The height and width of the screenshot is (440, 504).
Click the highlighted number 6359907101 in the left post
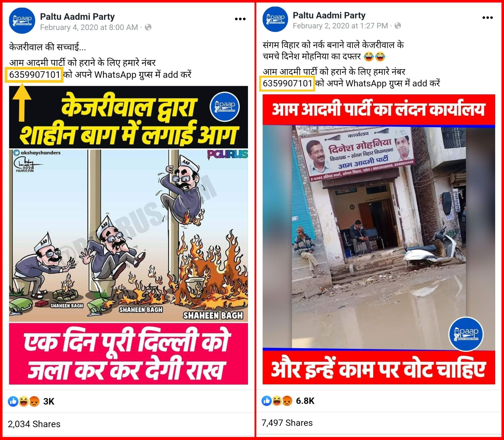click(35, 75)
